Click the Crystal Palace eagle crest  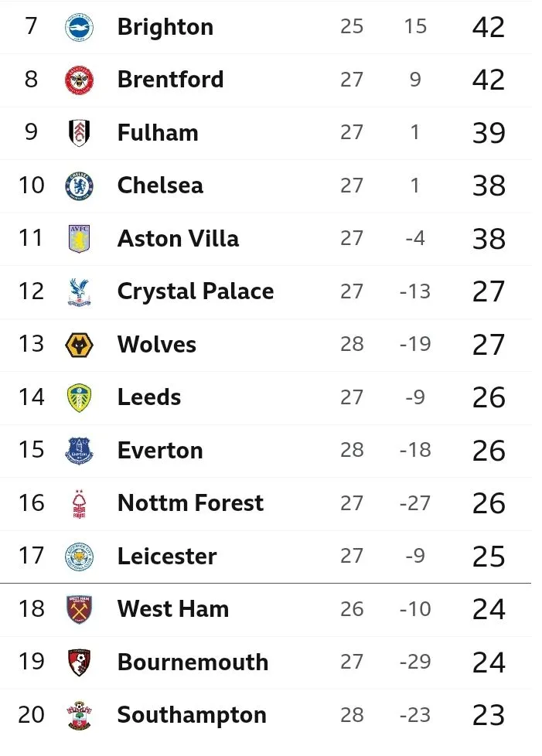(x=79, y=291)
